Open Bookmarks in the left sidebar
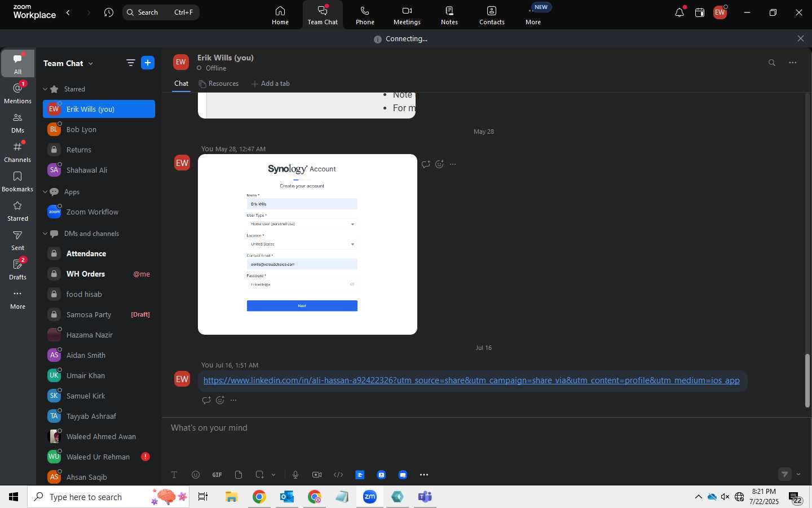This screenshot has height=508, width=812. click(x=18, y=181)
